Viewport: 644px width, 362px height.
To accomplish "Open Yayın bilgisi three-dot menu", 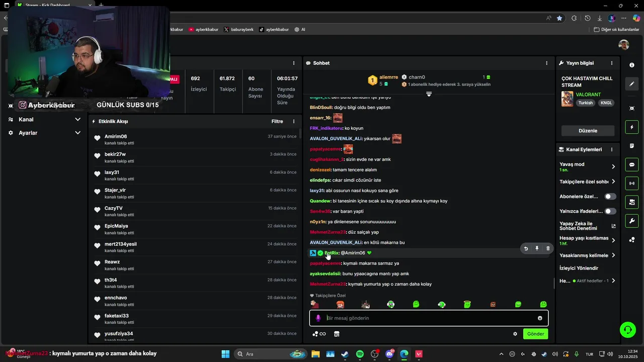I will (x=612, y=63).
